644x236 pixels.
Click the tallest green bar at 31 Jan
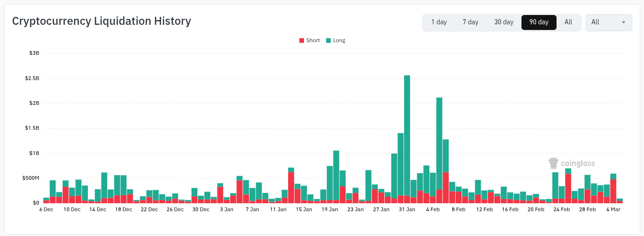pos(407,136)
